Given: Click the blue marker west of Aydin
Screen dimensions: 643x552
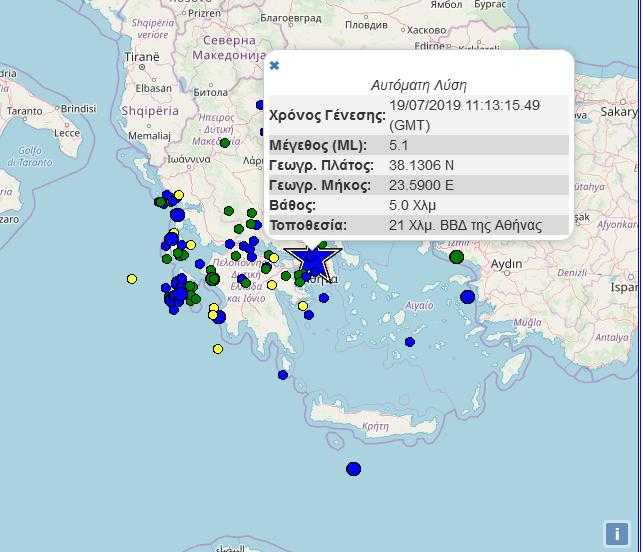Looking at the screenshot, I should pyautogui.click(x=467, y=296).
